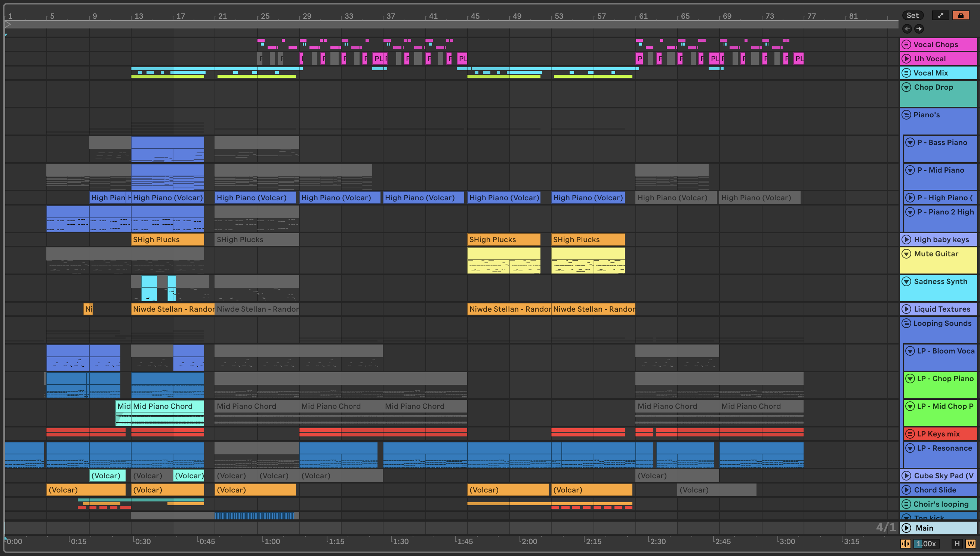Jump to the previous locator

(907, 29)
